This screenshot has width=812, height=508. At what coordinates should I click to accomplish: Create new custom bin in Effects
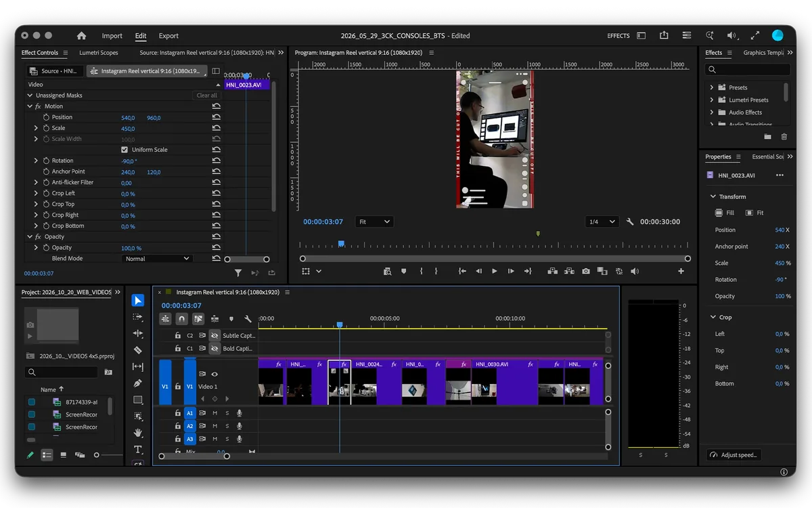[x=768, y=137]
